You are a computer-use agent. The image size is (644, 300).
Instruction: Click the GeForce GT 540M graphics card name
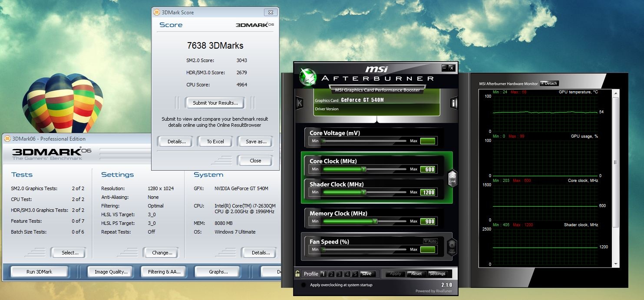click(362, 100)
